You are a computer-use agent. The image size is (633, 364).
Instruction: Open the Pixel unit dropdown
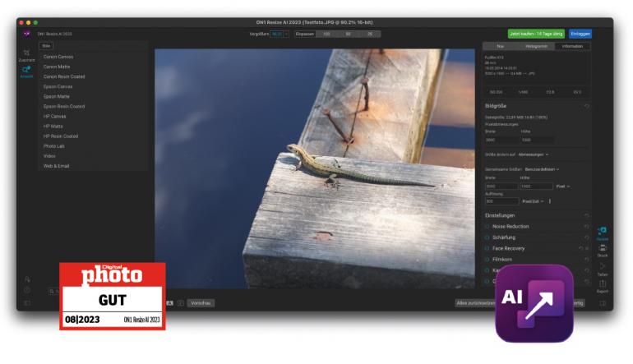pos(563,187)
